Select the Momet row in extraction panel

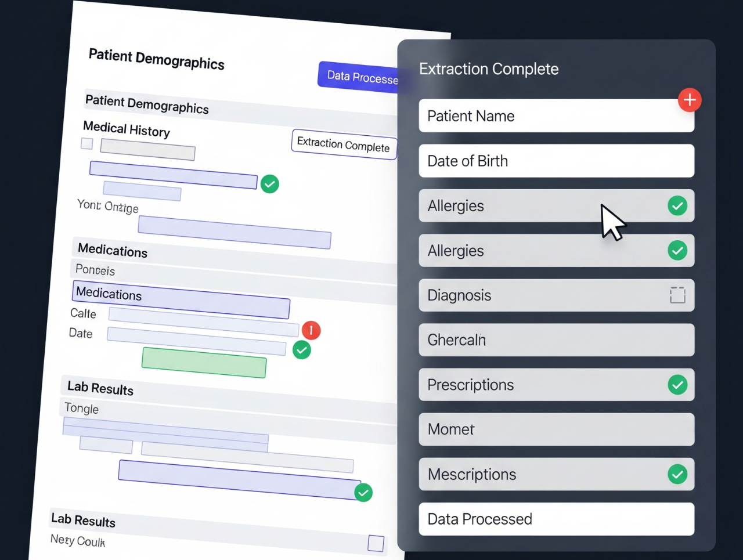(x=556, y=429)
